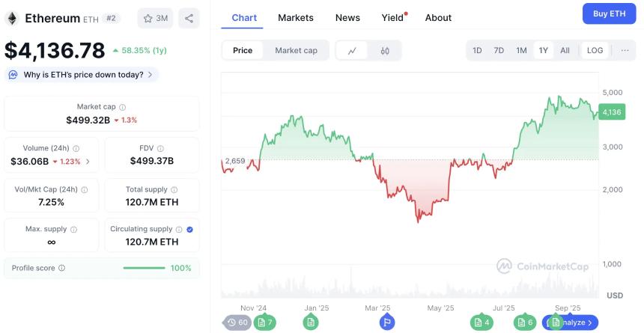Expand the Volume (24h) details chevron
The image size is (644, 333).
(x=88, y=161)
